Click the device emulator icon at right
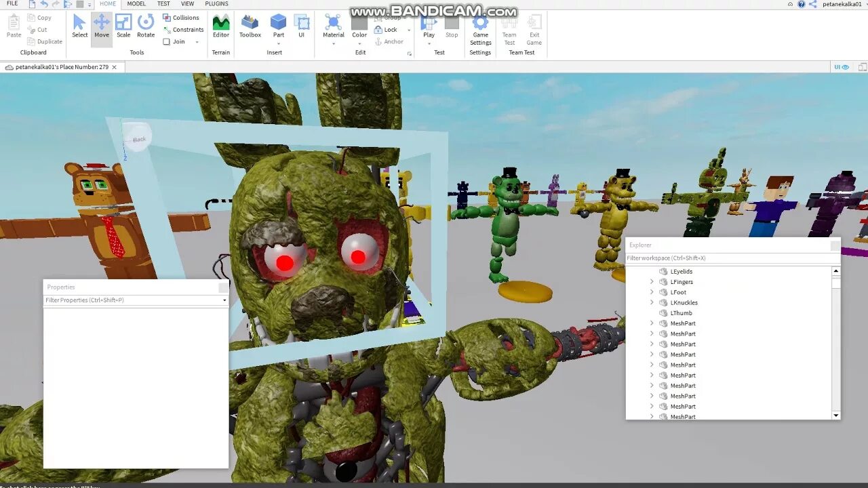Screen dimensions: 868x488 tap(863, 67)
